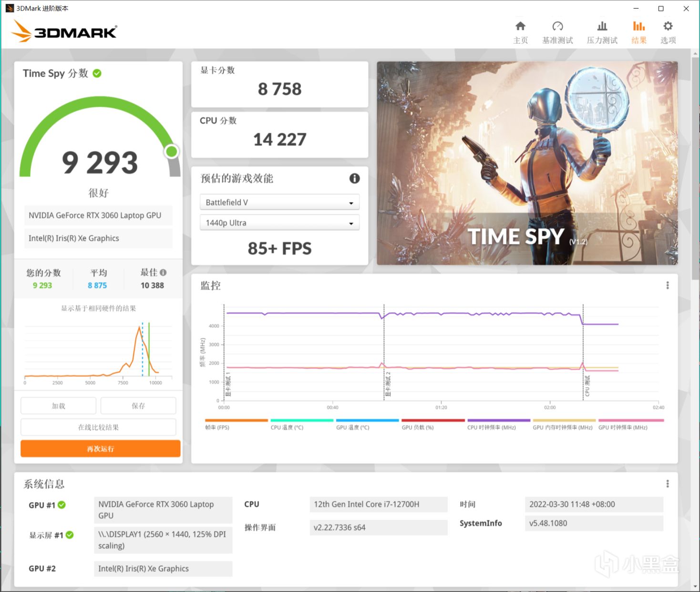Expand the 1440p Ultra resolution dropdown
This screenshot has height=592, width=700.
[x=279, y=223]
